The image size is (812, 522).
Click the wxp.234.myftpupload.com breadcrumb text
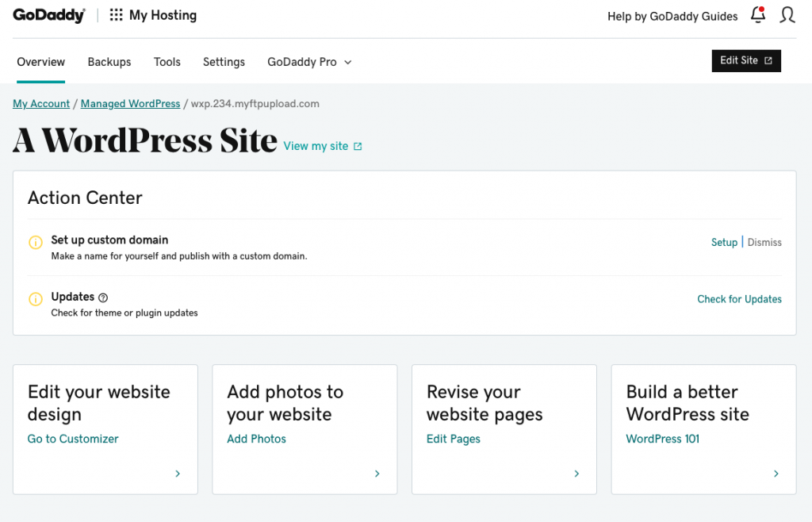[x=255, y=104]
